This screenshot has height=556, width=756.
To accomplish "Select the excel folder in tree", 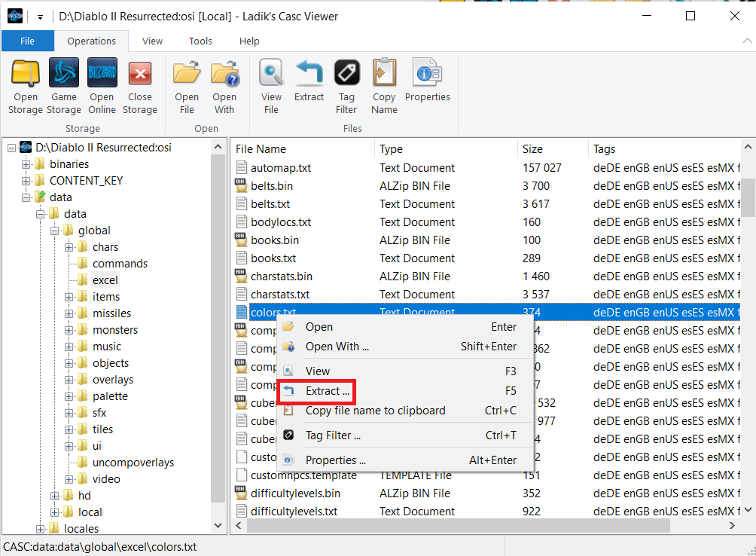I will click(x=105, y=280).
